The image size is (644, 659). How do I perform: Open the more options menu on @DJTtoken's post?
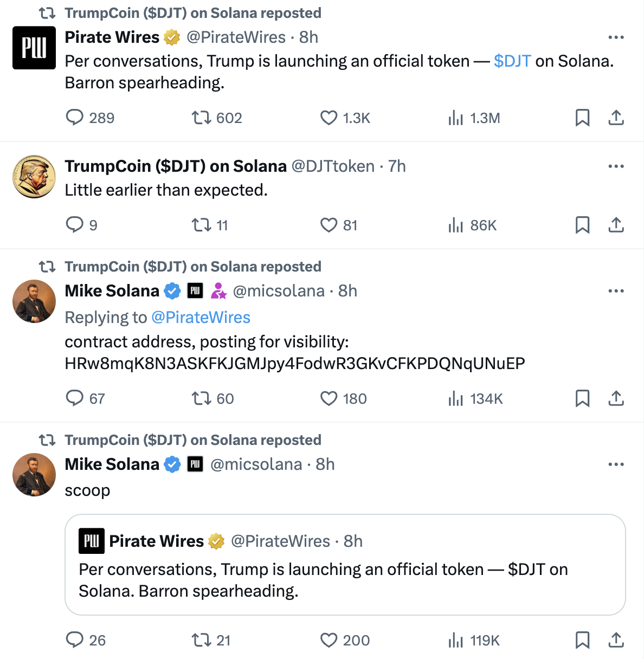pos(616,166)
